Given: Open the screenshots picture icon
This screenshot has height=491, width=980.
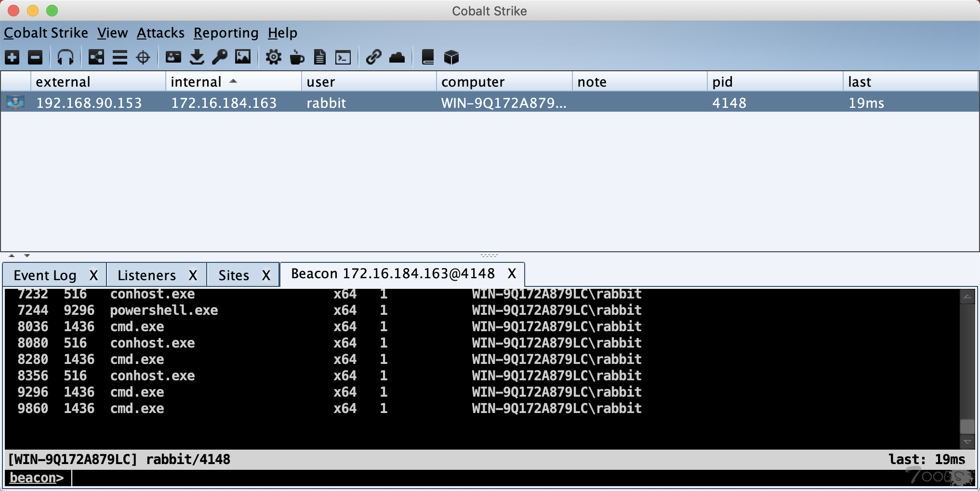Looking at the screenshot, I should [x=243, y=57].
